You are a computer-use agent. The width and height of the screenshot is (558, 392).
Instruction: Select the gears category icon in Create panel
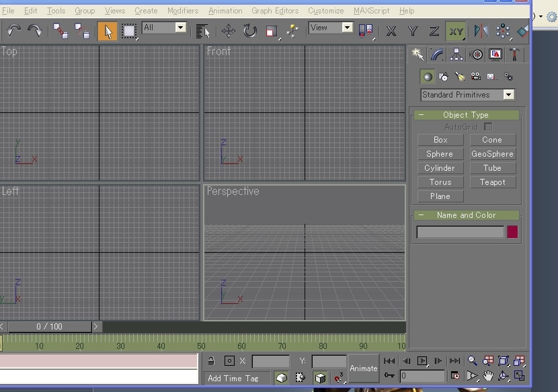pyautogui.click(x=508, y=77)
